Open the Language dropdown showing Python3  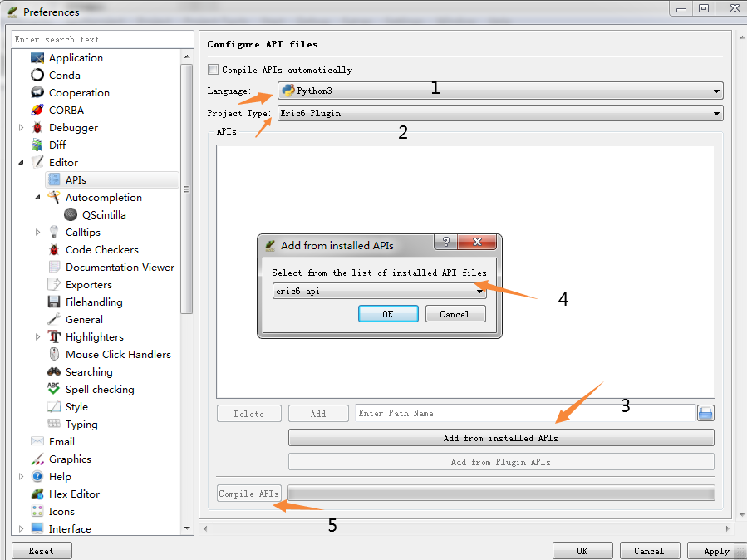point(500,91)
